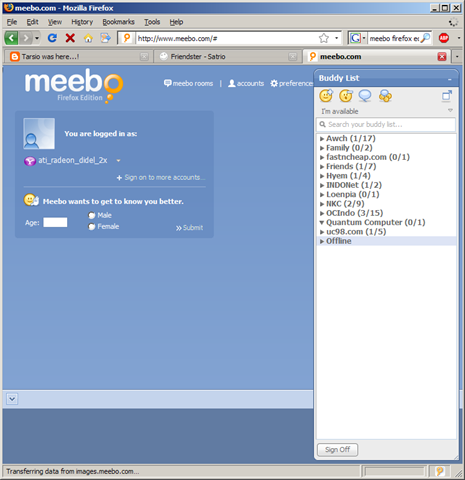Close the meebo.com tab

tap(442, 57)
